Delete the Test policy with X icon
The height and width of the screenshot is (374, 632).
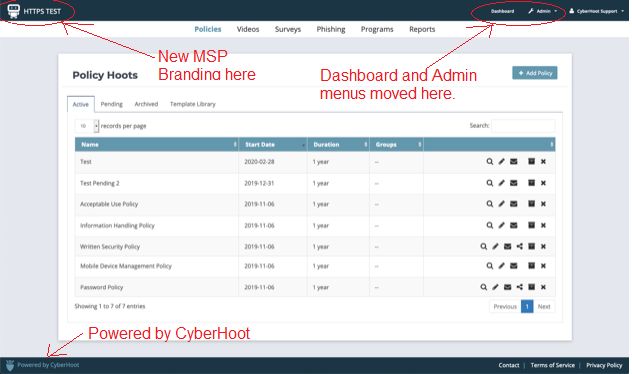tap(543, 162)
